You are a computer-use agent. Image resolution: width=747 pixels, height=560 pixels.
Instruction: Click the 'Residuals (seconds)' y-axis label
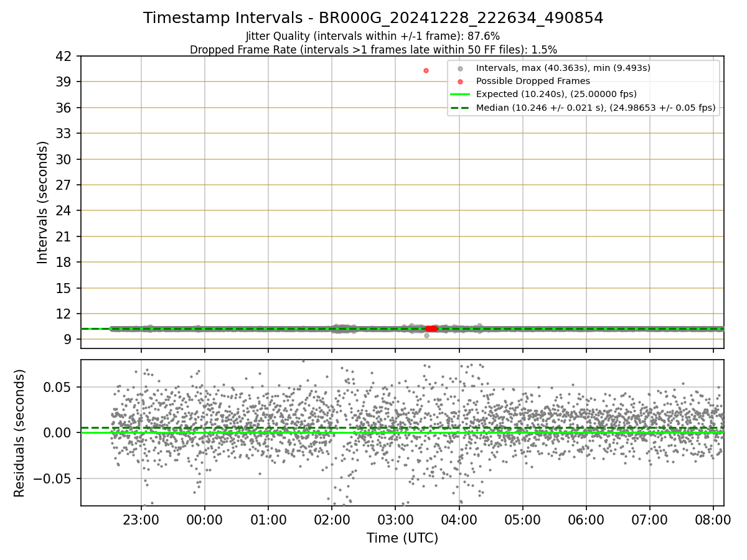[x=20, y=433]
